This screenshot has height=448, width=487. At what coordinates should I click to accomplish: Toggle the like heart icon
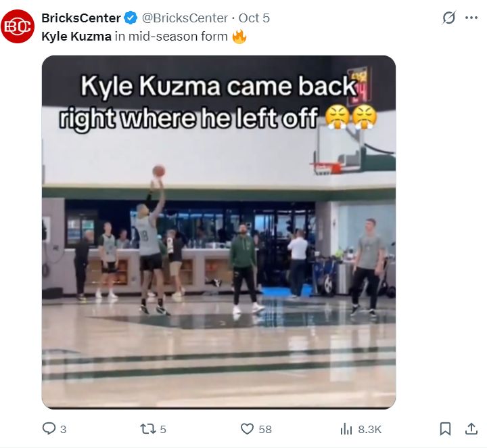click(247, 428)
